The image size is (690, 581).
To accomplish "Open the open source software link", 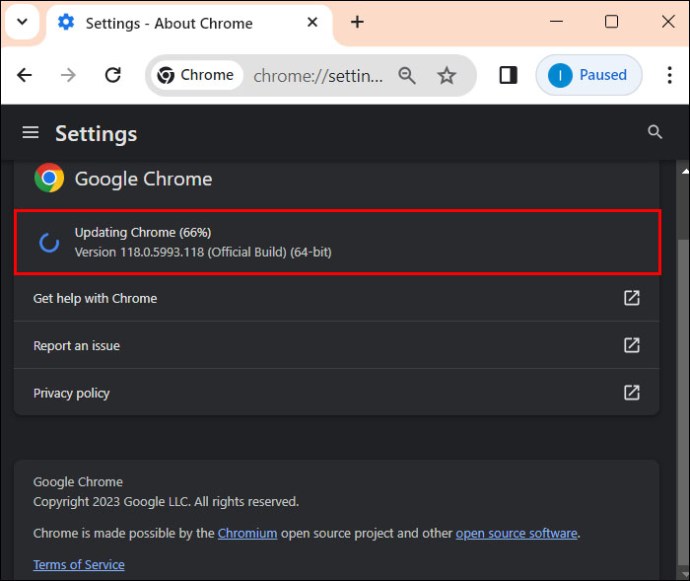I will (x=516, y=533).
